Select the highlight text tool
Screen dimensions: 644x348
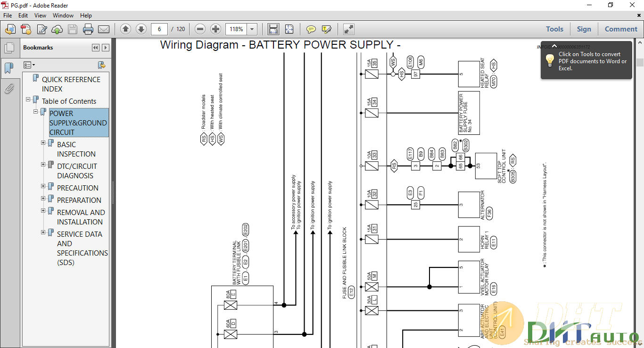[327, 29]
